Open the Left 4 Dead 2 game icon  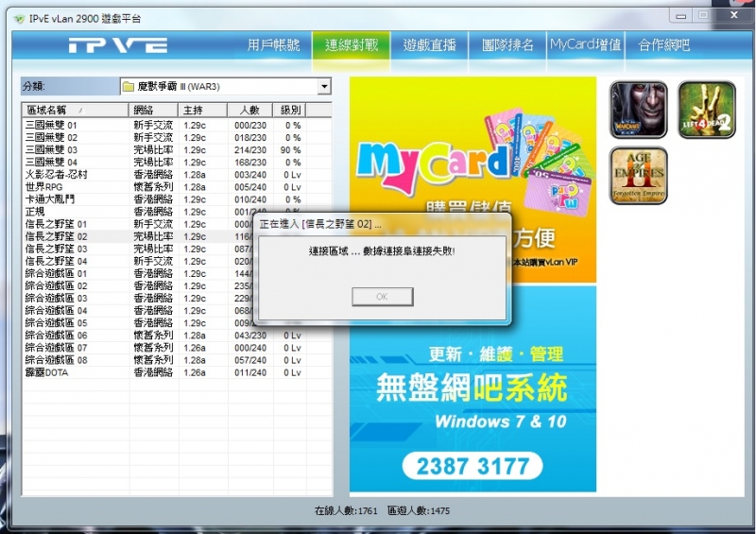point(706,110)
